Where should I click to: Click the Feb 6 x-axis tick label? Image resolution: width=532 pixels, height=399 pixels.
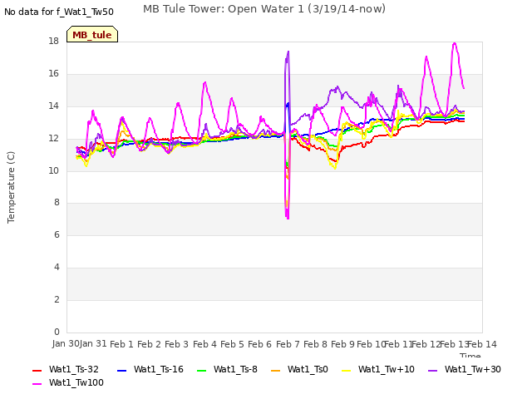259,344
